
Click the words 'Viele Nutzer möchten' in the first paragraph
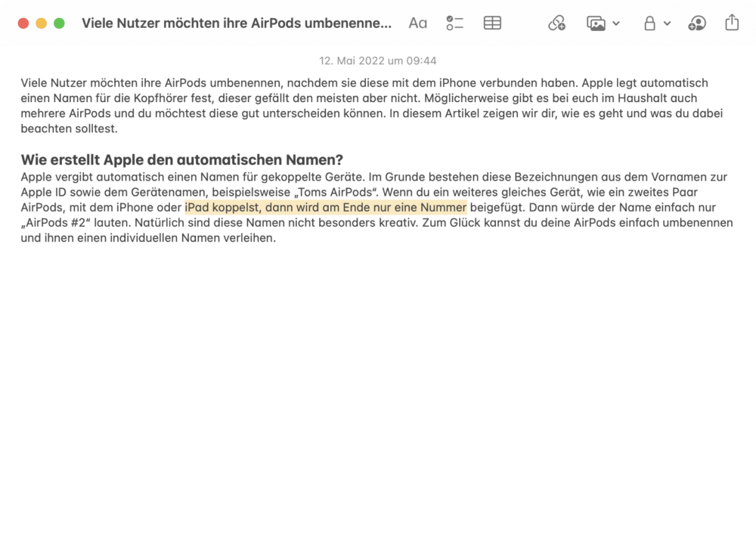pyautogui.click(x=79, y=83)
